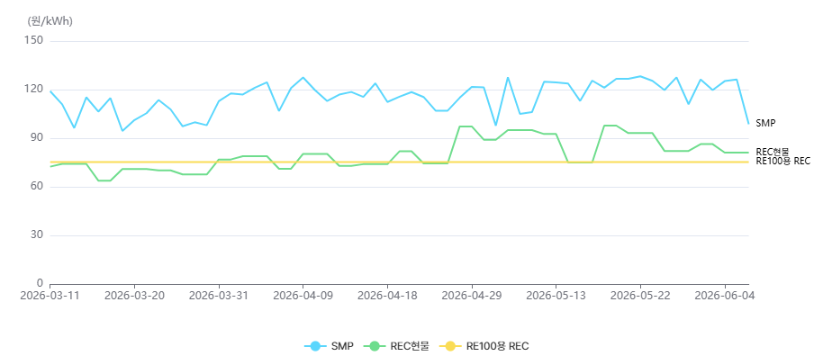Click the 0 y-axis value
The width and height of the screenshot is (840, 364).
tap(41, 283)
